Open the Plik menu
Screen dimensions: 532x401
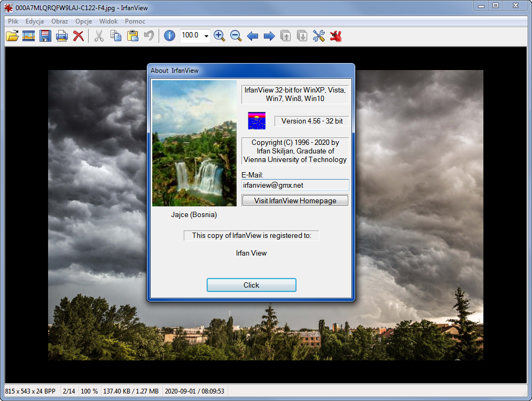coord(13,21)
